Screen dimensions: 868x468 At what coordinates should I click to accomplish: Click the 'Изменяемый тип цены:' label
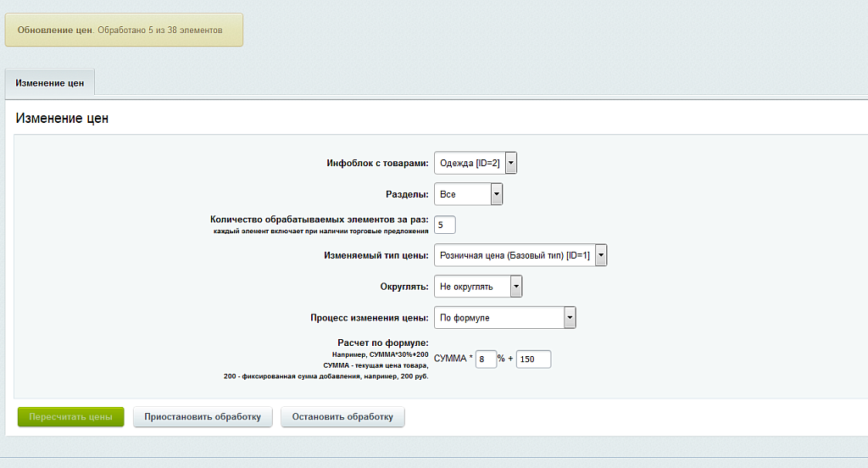click(376, 255)
